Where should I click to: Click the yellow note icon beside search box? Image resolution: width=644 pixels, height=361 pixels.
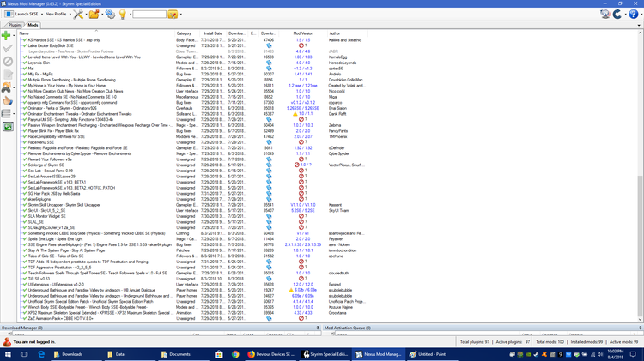(x=173, y=15)
